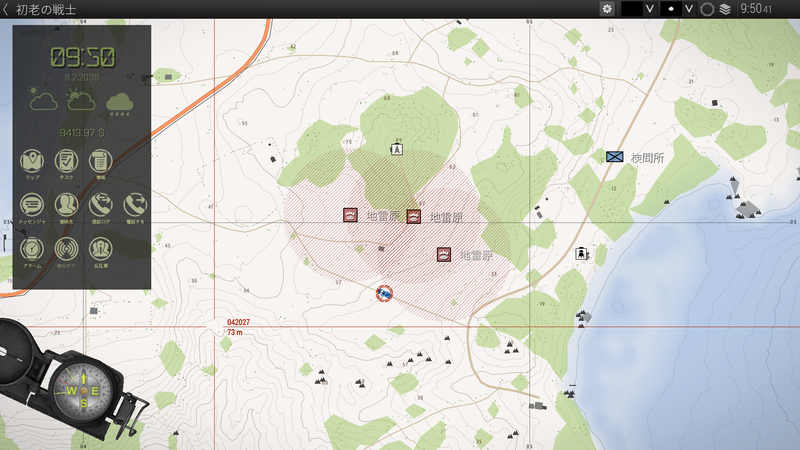Click the 9413.97 $ money balance
This screenshot has height=450, width=800.
(x=82, y=133)
